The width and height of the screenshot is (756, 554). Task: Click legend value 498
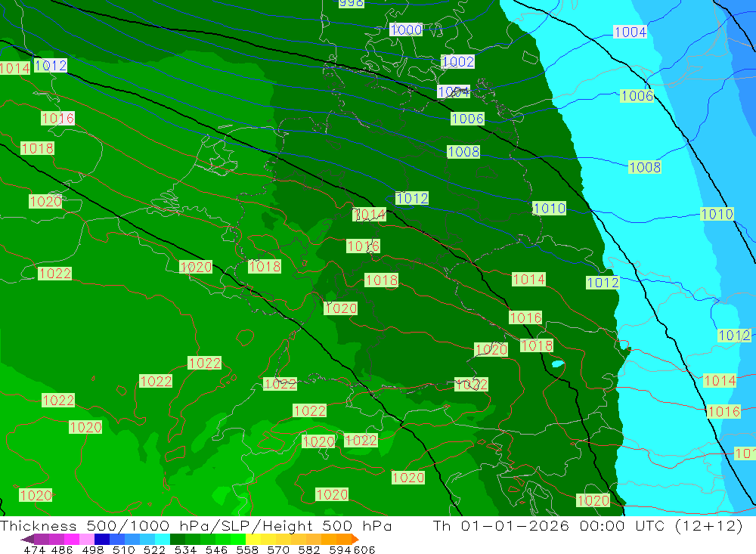93,549
